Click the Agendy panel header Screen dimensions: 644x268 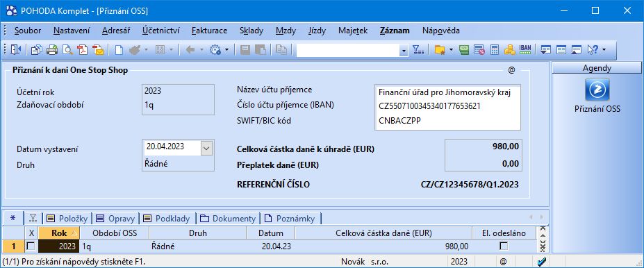coord(597,68)
